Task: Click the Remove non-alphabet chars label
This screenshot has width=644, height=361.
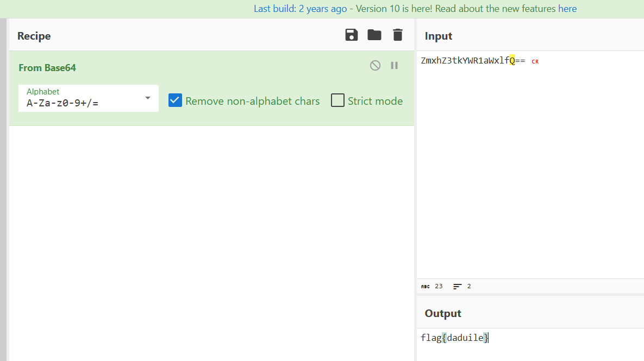Action: click(252, 101)
